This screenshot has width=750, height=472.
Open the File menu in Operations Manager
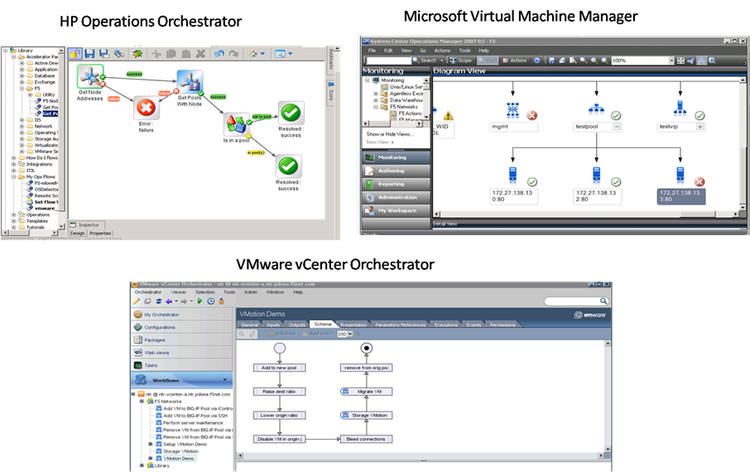click(x=372, y=50)
